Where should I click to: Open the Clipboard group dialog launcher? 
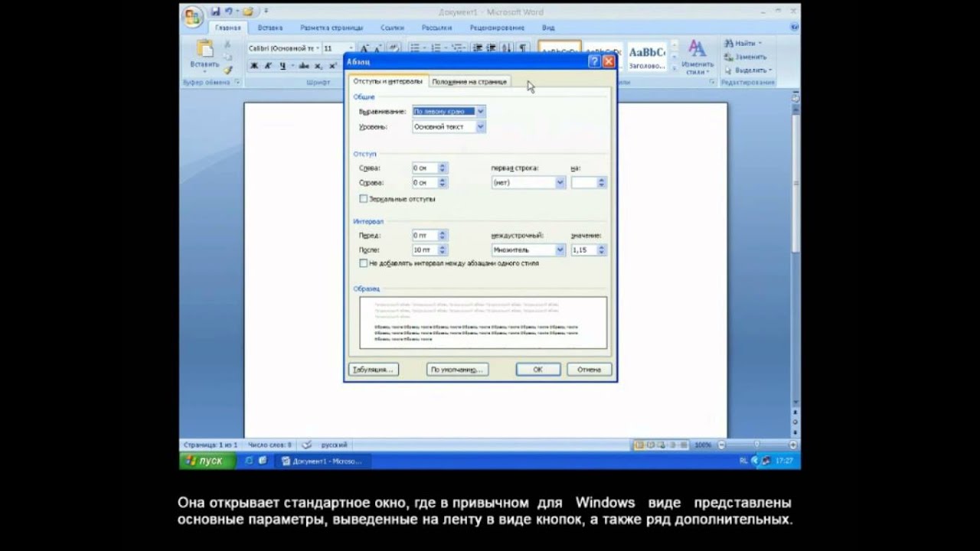click(x=237, y=82)
